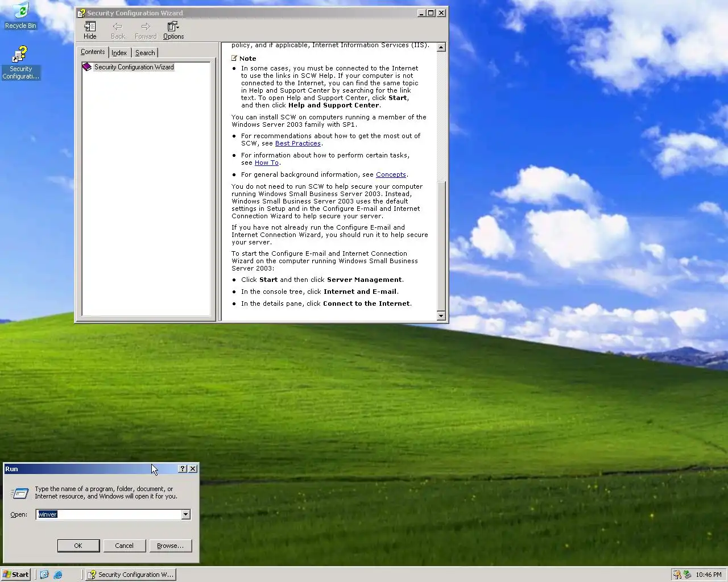Switch to Security Configuration Wizard taskbar button
Viewport: 728px width, 582px height.
tap(130, 575)
